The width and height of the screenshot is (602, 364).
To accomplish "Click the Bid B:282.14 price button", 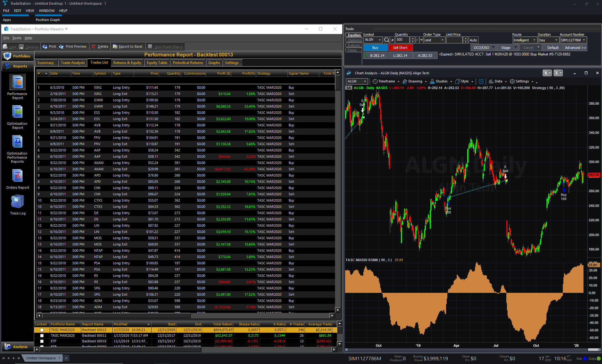I will [376, 55].
